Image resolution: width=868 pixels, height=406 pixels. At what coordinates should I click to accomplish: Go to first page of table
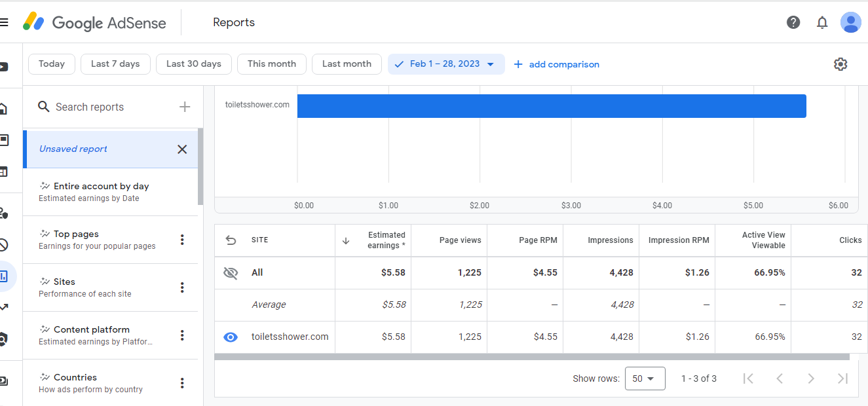click(748, 378)
